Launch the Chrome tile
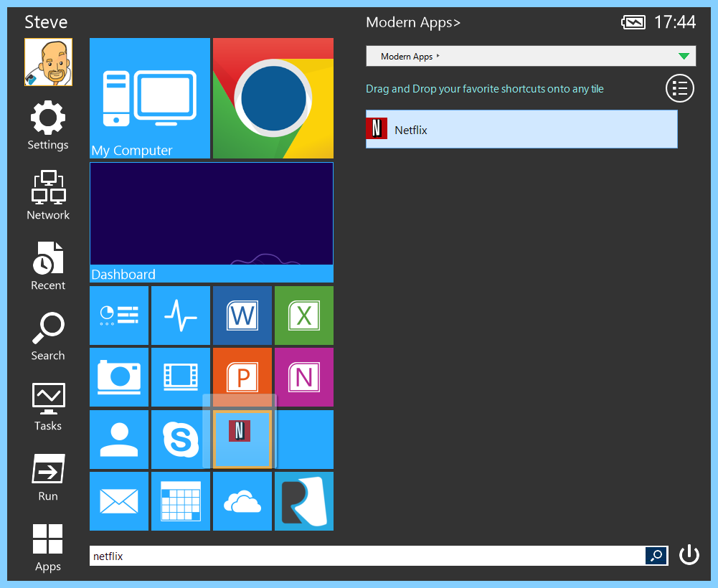 point(273,98)
